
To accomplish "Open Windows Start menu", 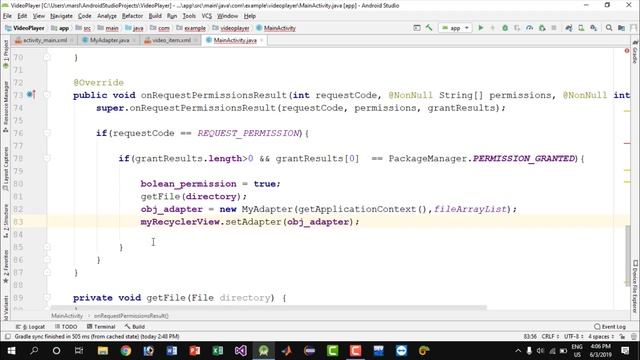I will [x=11, y=351].
